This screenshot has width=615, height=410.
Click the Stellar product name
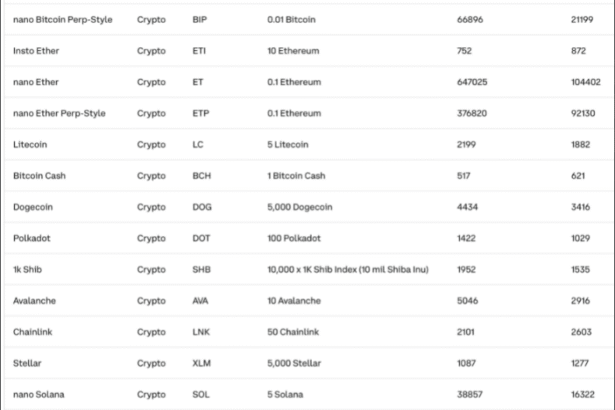29,363
